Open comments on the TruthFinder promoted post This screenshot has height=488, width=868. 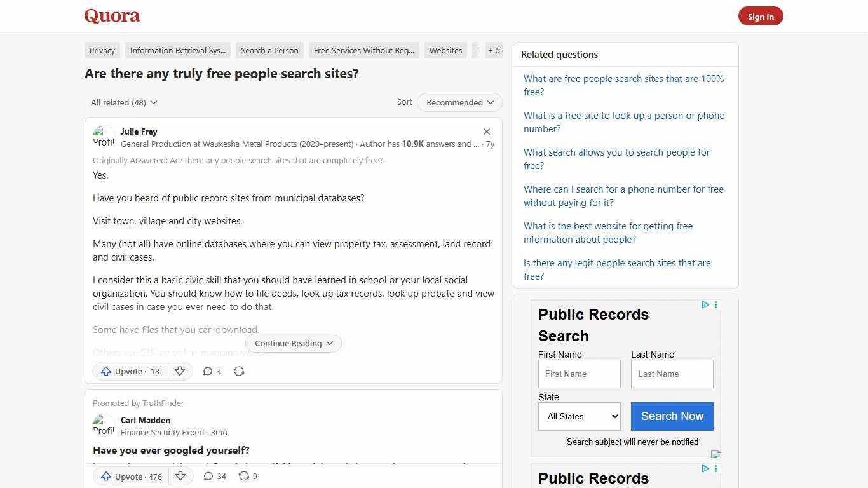click(x=214, y=476)
